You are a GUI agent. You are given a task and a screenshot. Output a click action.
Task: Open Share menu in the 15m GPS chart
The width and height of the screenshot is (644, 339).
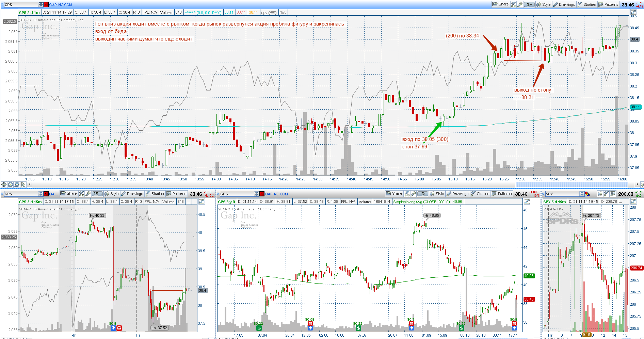tap(68, 194)
